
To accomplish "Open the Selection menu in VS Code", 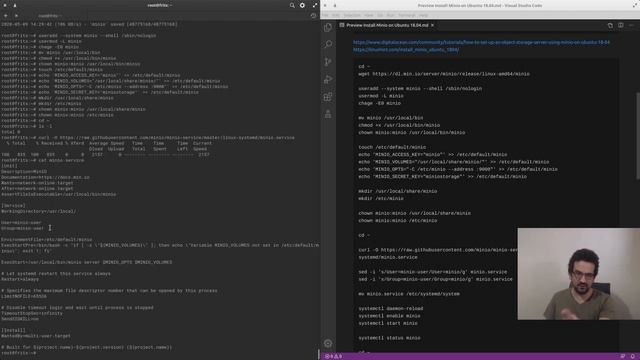I will (352, 15).
